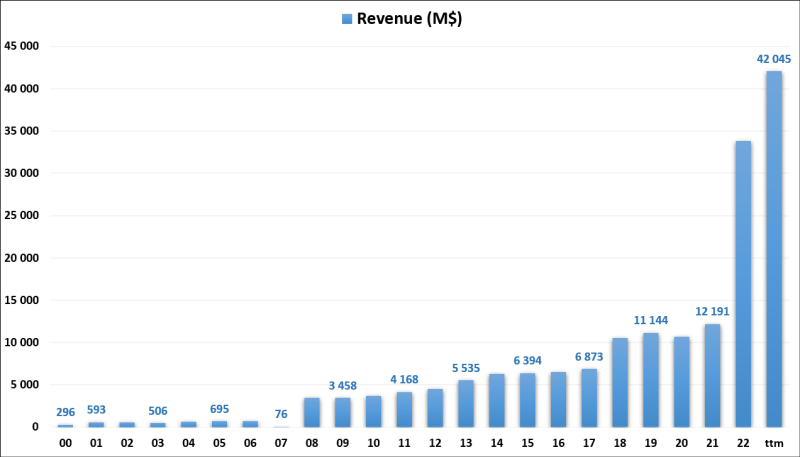This screenshot has width=800, height=457.
Task: Select the bar for year 08
Action: (312, 413)
